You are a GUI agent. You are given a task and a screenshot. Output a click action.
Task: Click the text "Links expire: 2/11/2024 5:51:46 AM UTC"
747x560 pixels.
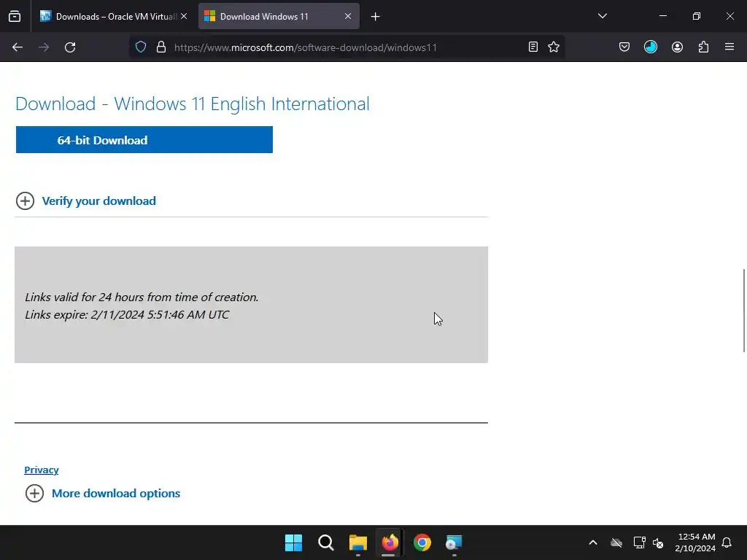point(127,315)
